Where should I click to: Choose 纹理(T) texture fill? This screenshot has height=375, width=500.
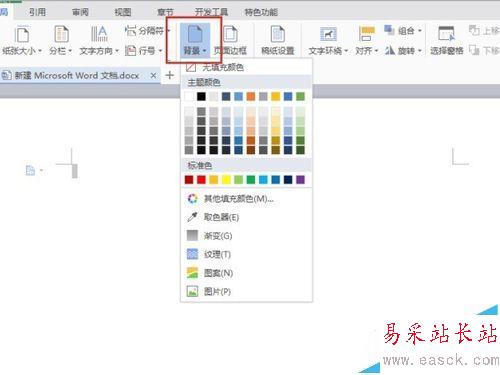click(x=246, y=255)
